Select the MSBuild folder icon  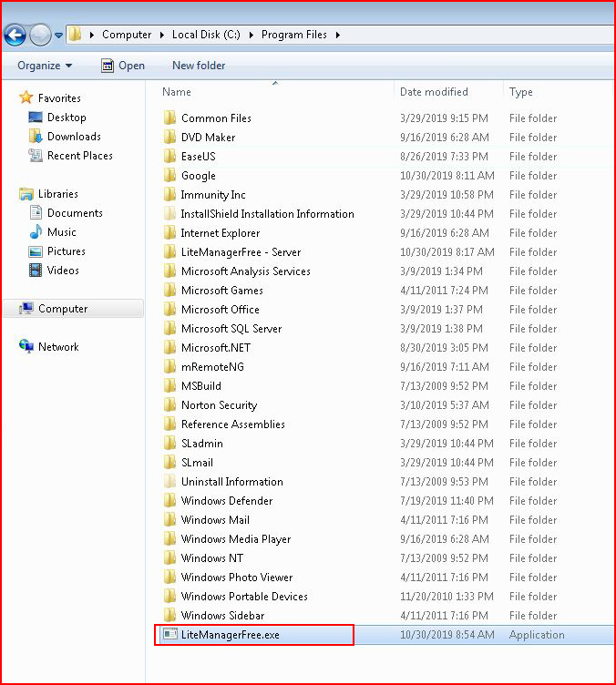(169, 385)
